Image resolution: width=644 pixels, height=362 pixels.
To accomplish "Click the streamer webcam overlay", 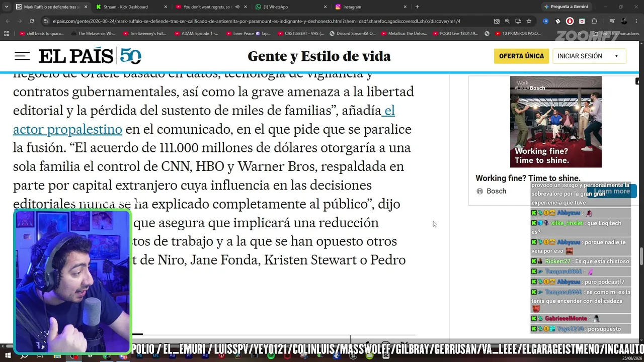I will coord(73,282).
